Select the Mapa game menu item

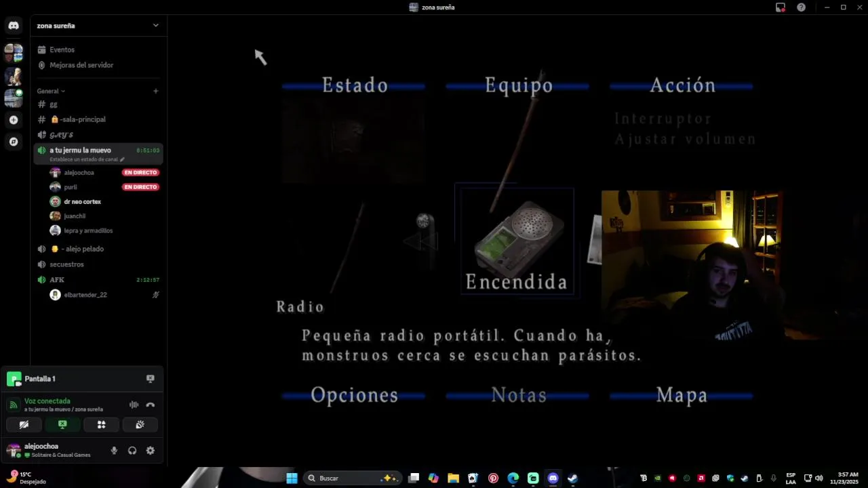click(x=682, y=396)
